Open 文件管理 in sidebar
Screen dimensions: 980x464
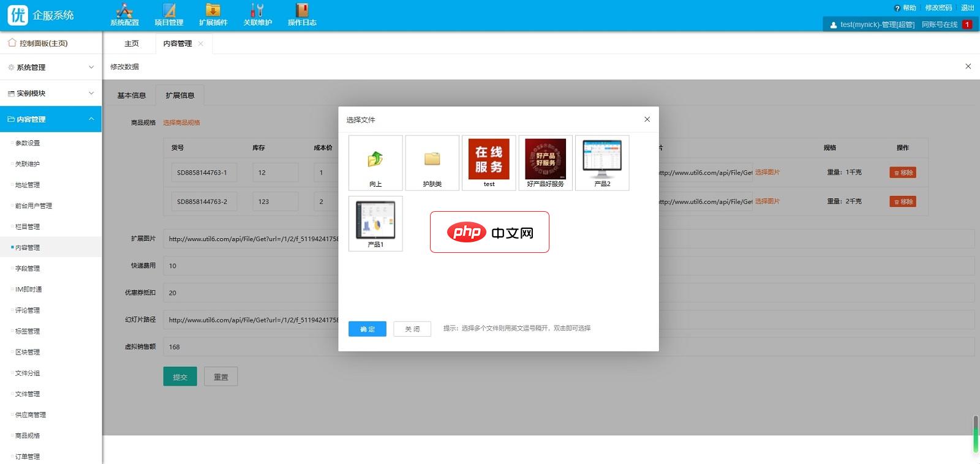[x=28, y=394]
